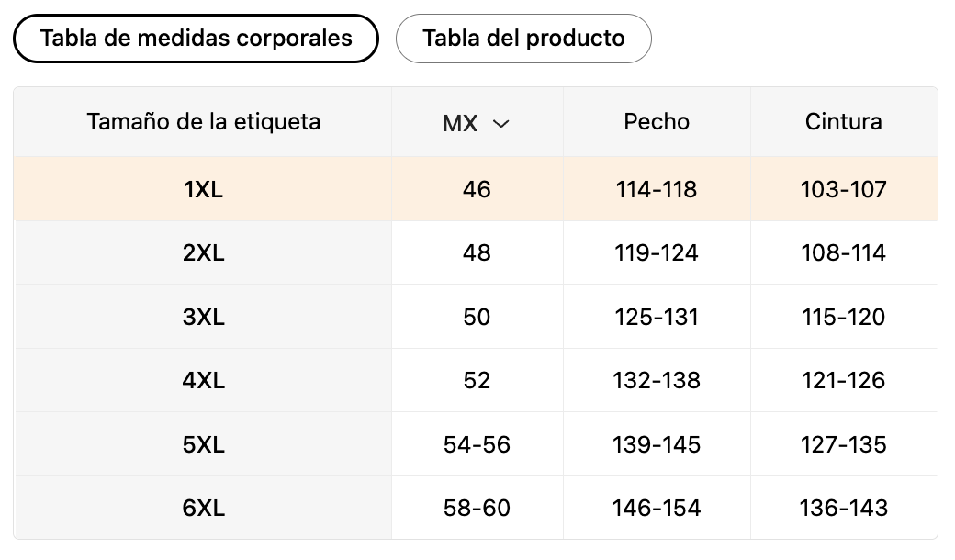This screenshot has height=560, width=955.
Task: Click the 132-138 chest measurement cell
Action: [x=657, y=380]
